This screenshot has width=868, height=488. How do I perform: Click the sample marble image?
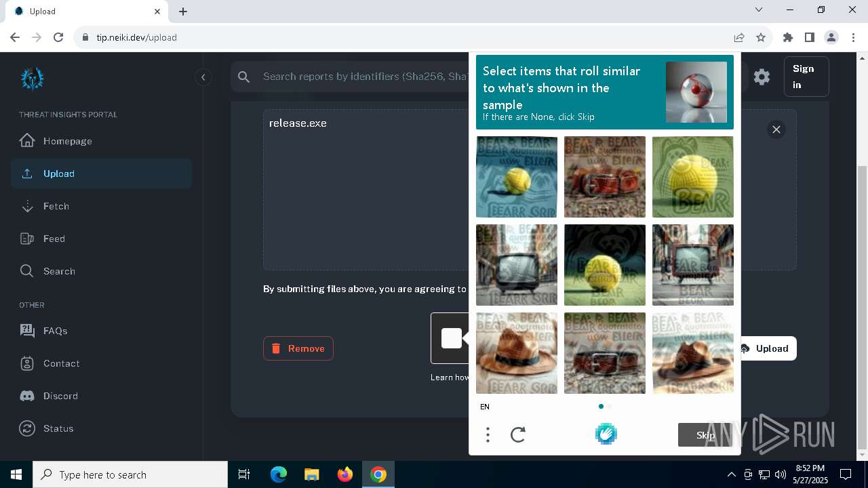pyautogui.click(x=696, y=92)
